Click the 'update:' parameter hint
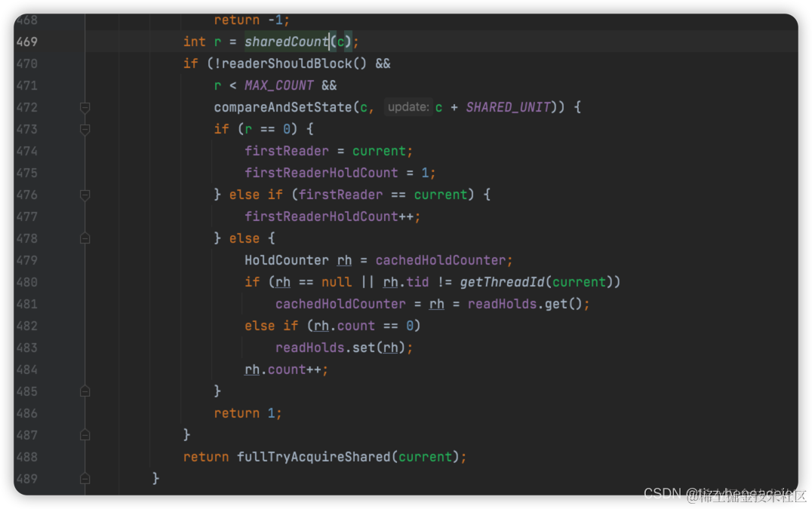Screen dimensions: 812x509 pos(408,107)
